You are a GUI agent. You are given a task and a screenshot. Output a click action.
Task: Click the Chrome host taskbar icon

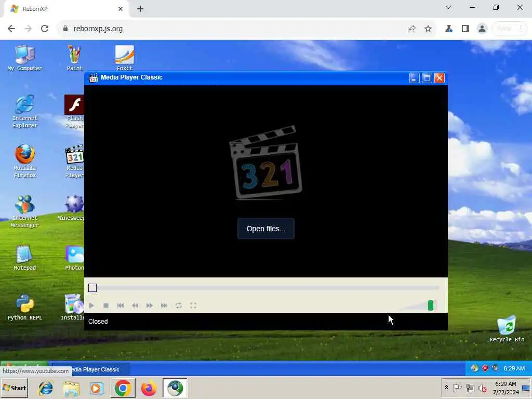[123, 388]
